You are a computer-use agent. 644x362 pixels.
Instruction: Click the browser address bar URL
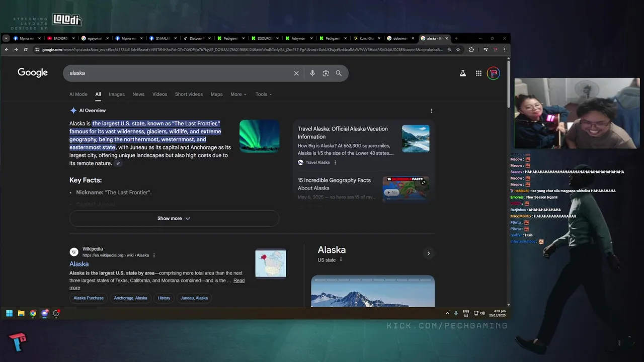[242, 50]
